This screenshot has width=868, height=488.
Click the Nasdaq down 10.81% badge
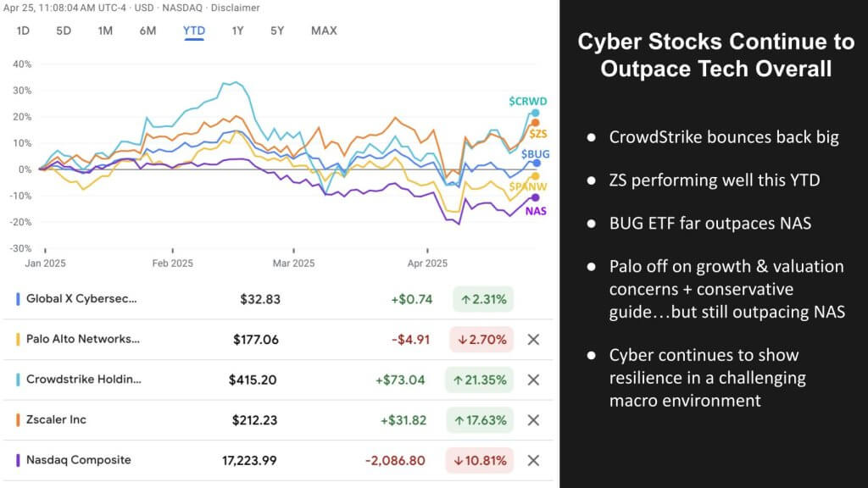[480, 460]
